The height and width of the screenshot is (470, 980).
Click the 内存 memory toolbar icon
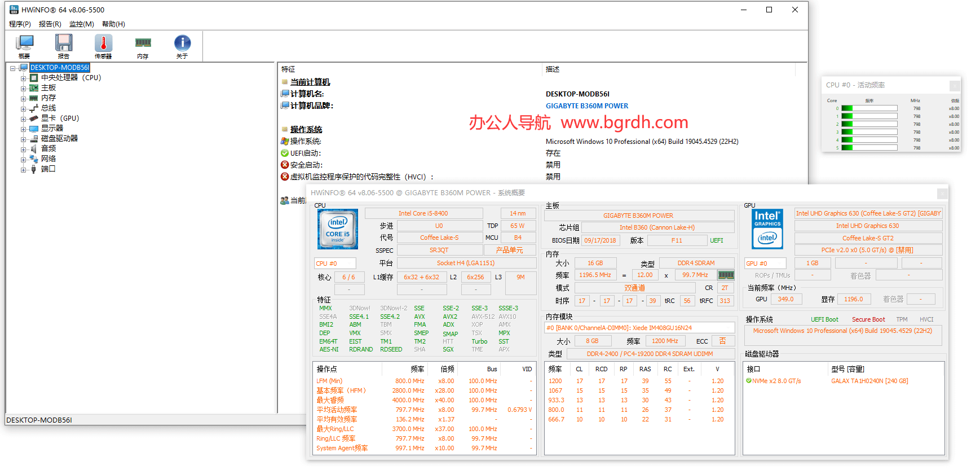tap(143, 46)
